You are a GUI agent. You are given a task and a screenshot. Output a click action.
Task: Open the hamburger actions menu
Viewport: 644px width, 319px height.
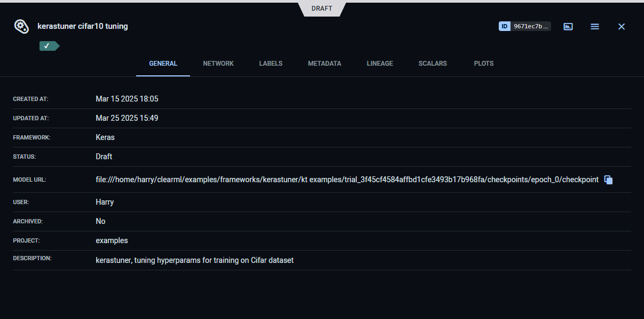pos(594,26)
